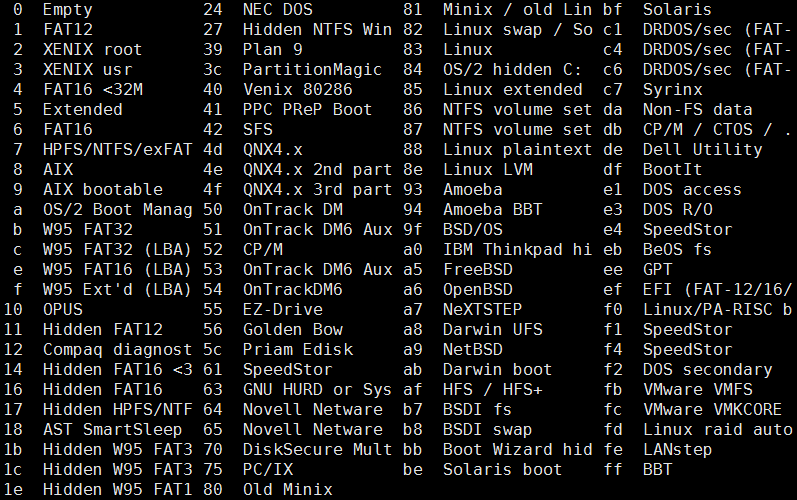
Task: Select the 'Compaq diagnost' entry
Action: coord(117,350)
